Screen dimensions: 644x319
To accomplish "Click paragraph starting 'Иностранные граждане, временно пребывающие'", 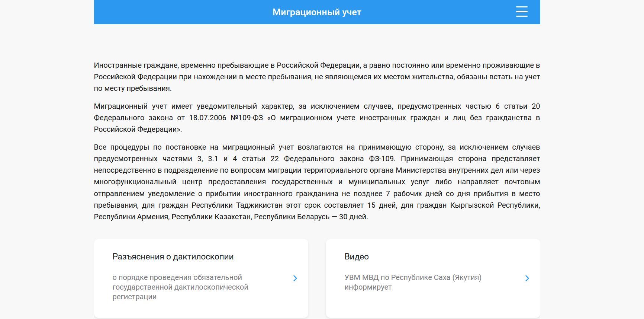I will pyautogui.click(x=317, y=77).
